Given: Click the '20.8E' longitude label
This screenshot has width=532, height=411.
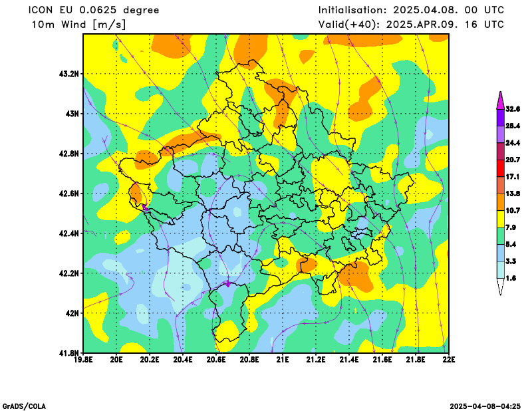Looking at the screenshot, I should 249,360.
